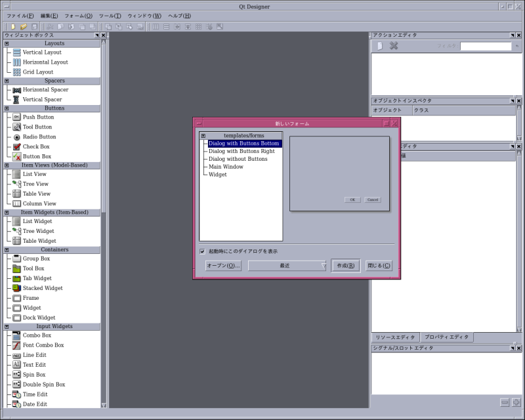Click the form preview thumbnail
Image resolution: width=525 pixels, height=420 pixels.
(339, 173)
